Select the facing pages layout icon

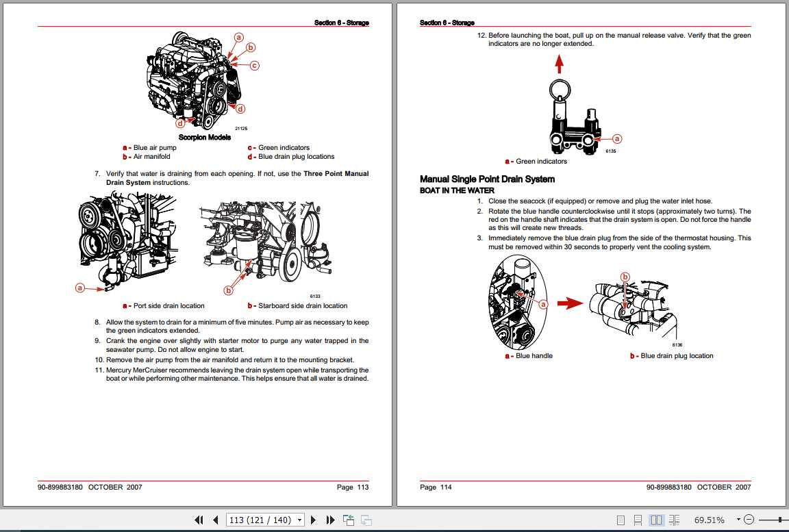(x=657, y=520)
